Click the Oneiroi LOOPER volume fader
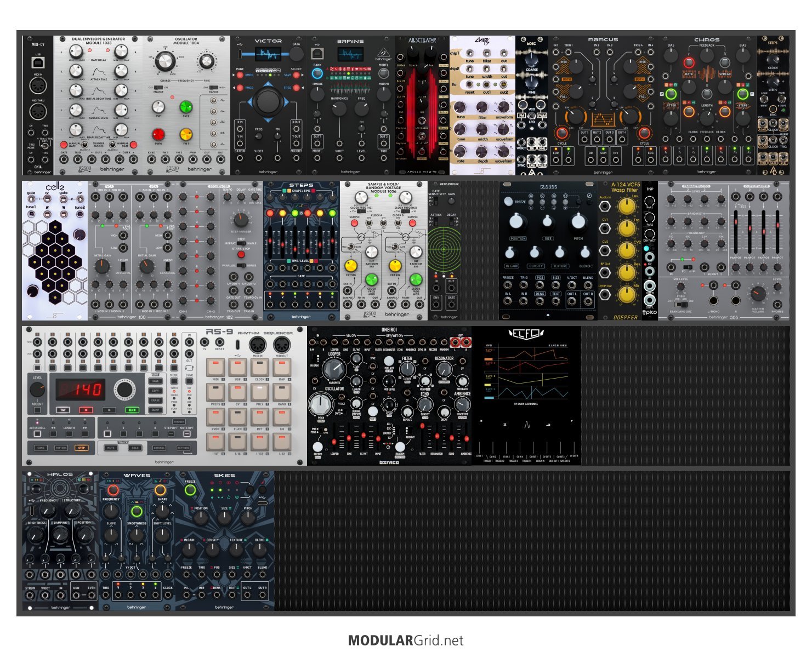Image resolution: width=812 pixels, height=652 pixels. [334, 436]
